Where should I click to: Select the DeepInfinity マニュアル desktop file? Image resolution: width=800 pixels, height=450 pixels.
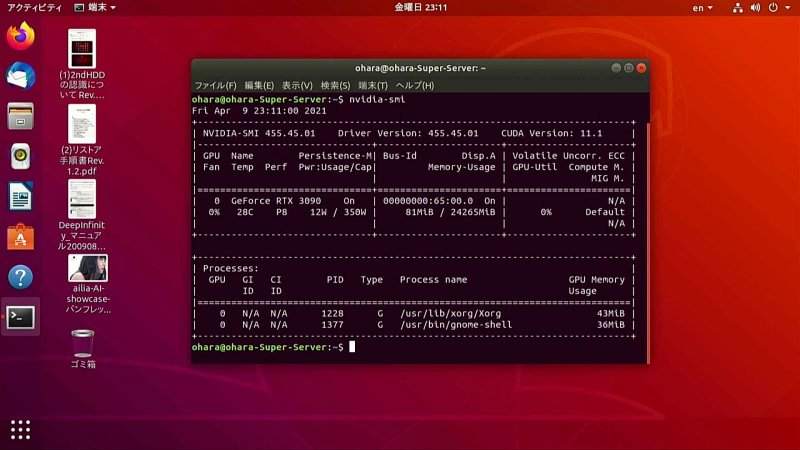pos(82,215)
